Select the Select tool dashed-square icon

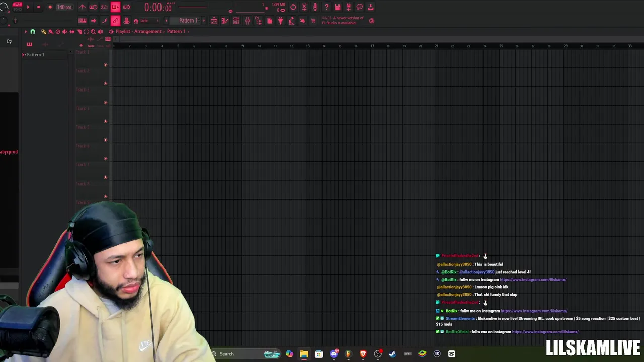click(x=86, y=32)
